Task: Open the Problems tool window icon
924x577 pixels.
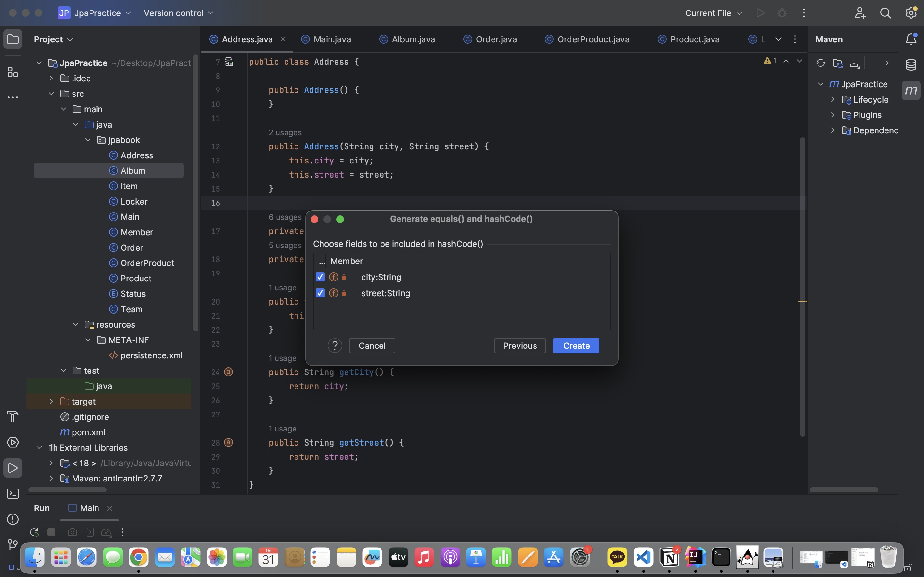Action: pos(13,519)
